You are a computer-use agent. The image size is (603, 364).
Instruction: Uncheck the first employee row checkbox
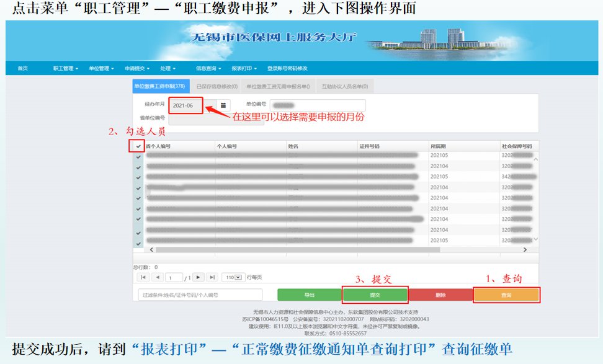(x=138, y=156)
